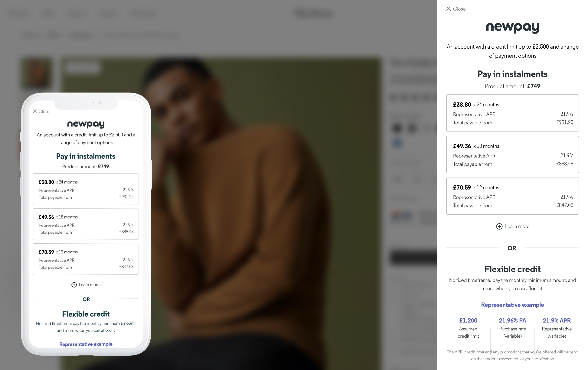
Task: Choose phone's £38.80 x 24 months option
Action: point(86,189)
